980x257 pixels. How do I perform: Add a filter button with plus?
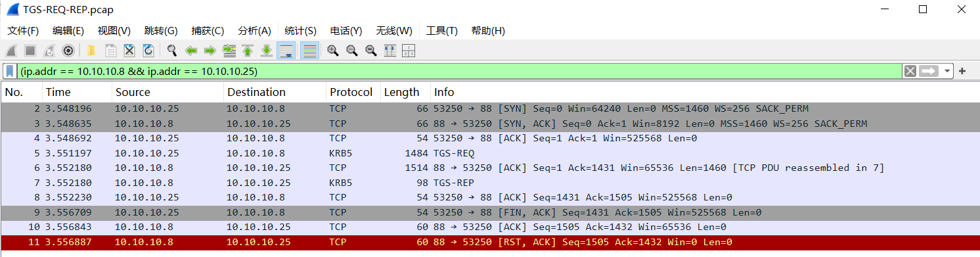[962, 71]
